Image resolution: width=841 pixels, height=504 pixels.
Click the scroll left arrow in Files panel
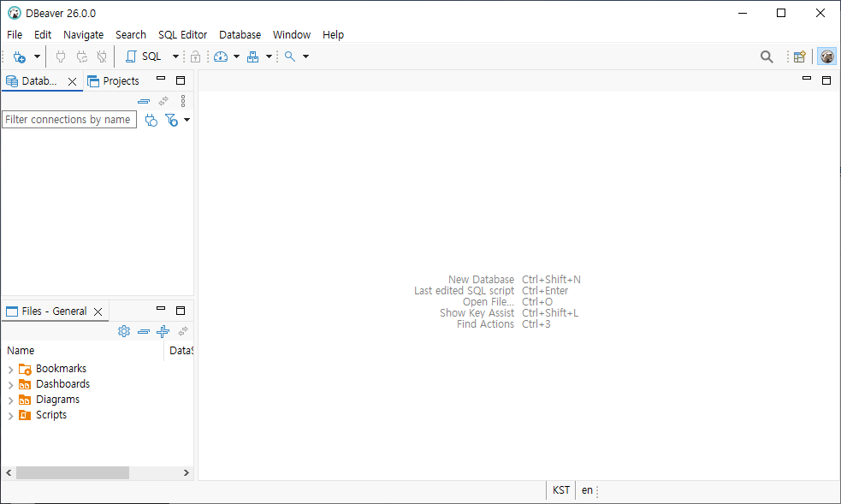pyautogui.click(x=9, y=473)
